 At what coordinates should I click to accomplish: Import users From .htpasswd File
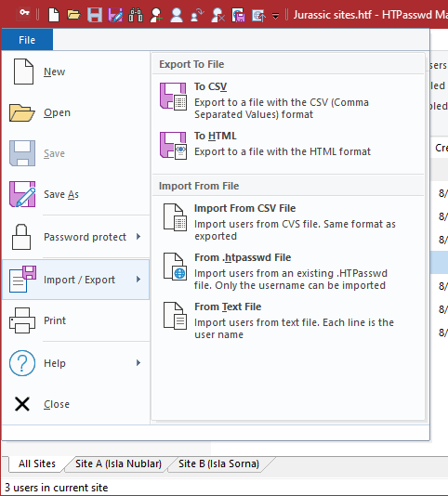coord(288,271)
